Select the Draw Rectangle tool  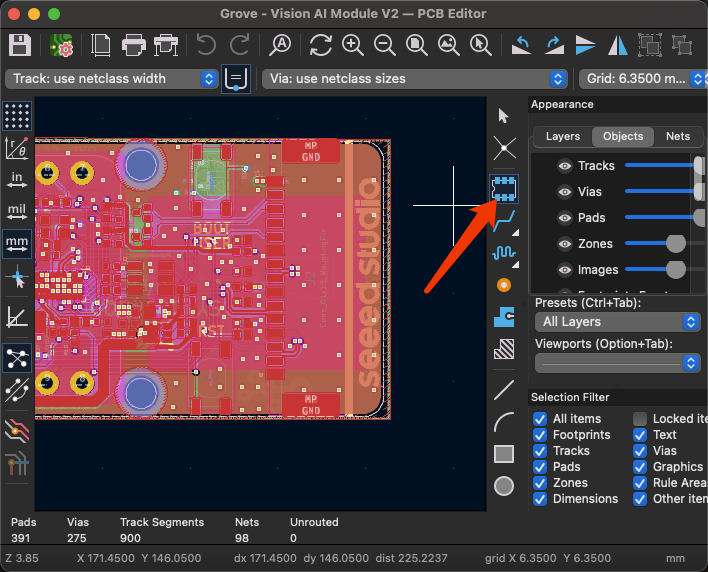click(x=504, y=454)
